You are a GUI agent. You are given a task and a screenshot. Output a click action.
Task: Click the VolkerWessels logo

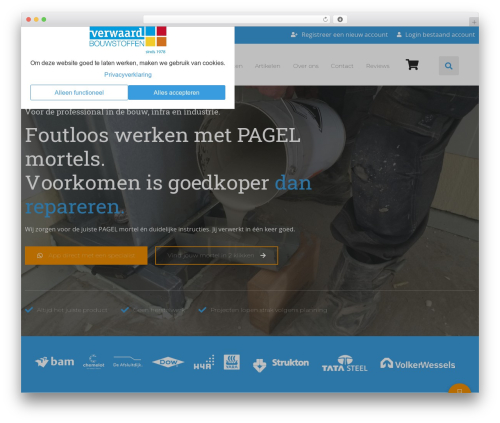coord(418,364)
